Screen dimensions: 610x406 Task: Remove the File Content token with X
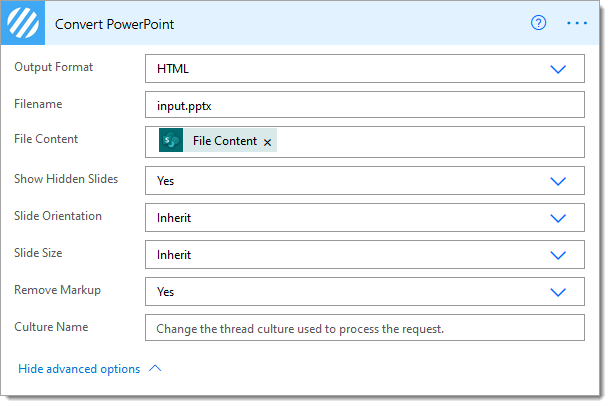pos(267,142)
